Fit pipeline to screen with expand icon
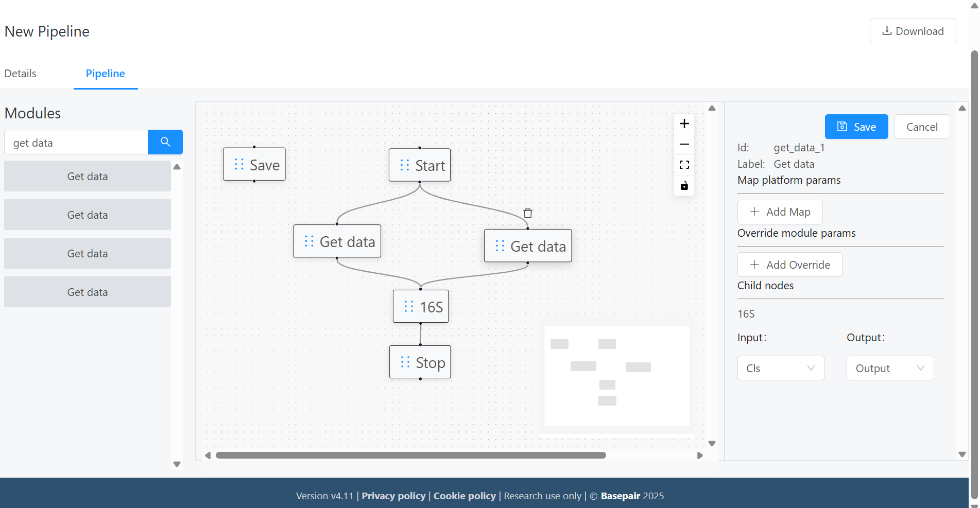 tap(684, 165)
